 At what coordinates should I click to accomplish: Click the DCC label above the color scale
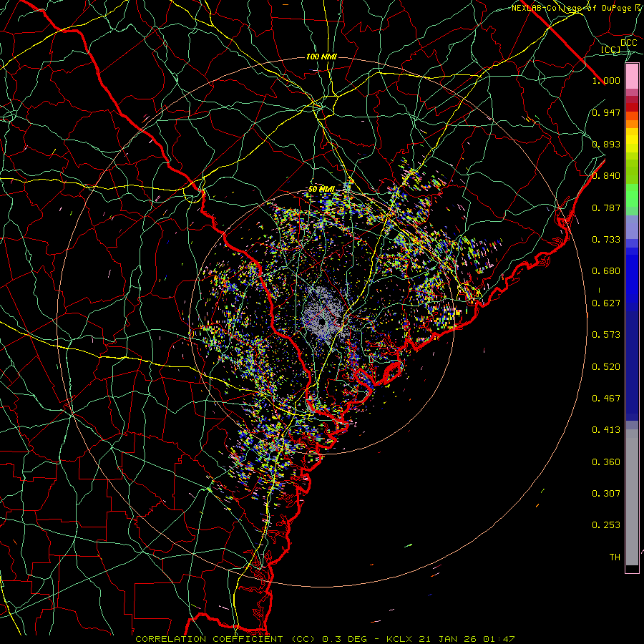tap(629, 43)
